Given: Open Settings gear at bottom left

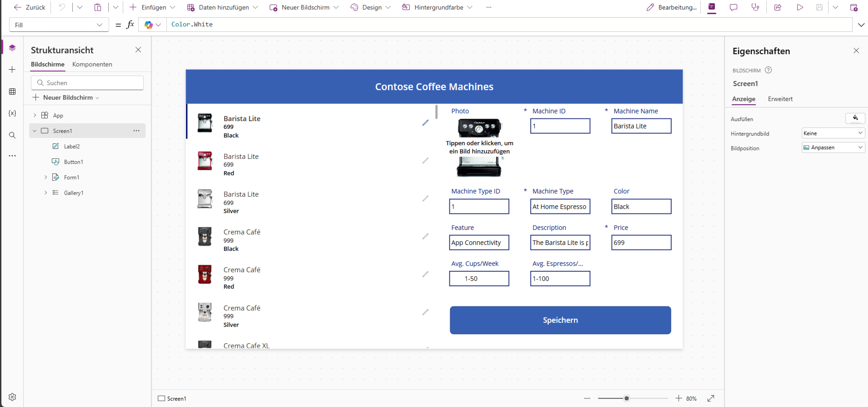Looking at the screenshot, I should 12,397.
